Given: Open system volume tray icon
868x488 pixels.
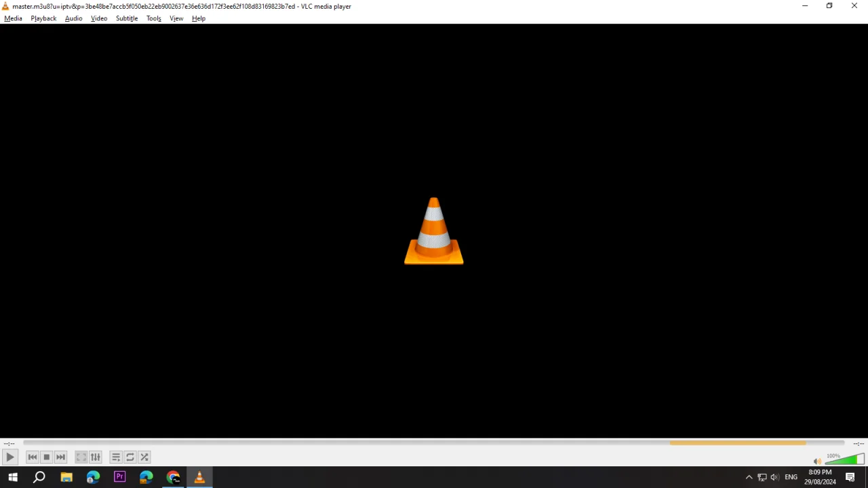Looking at the screenshot, I should 774,477.
